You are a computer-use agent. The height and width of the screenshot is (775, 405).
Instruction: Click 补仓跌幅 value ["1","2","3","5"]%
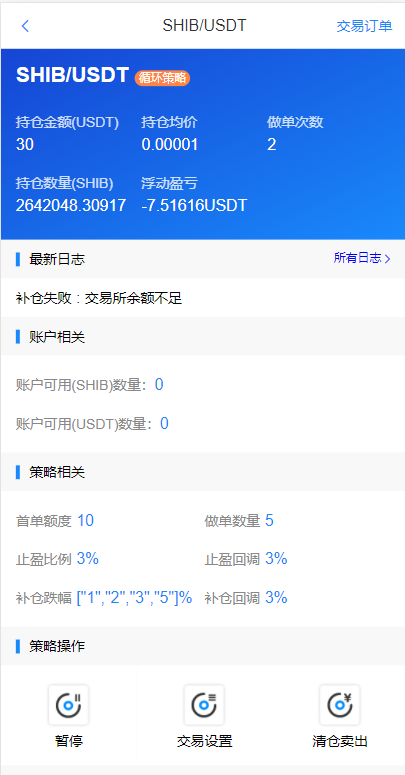(134, 598)
